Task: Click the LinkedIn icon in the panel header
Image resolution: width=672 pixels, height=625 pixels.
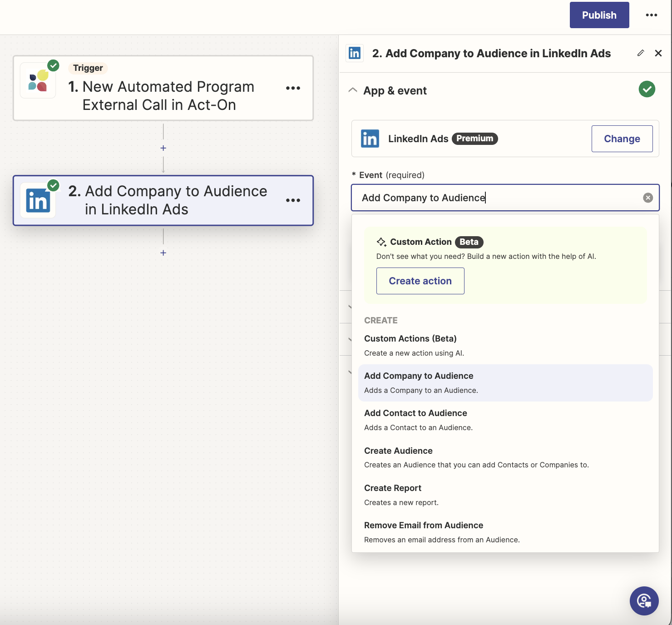Action: click(355, 53)
